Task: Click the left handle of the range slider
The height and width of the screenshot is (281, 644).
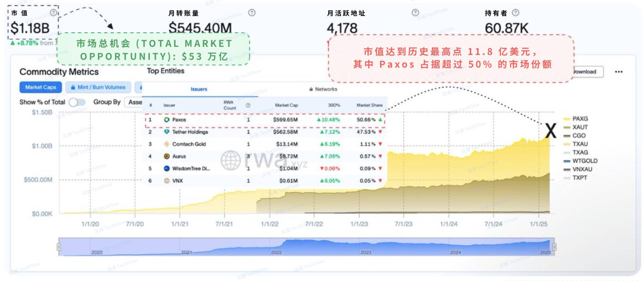Action: pos(59,247)
